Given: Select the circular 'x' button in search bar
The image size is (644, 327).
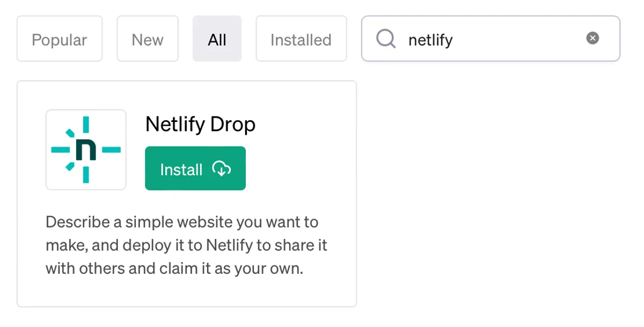Looking at the screenshot, I should coord(592,38).
